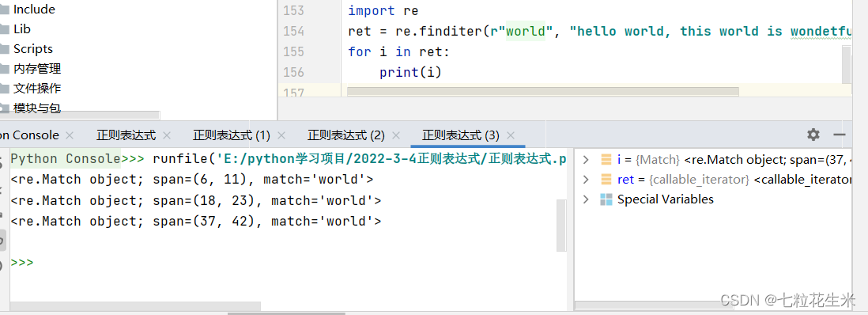Click the editor horizontal scrollbar
The width and height of the screenshot is (868, 315).
coord(542,92)
